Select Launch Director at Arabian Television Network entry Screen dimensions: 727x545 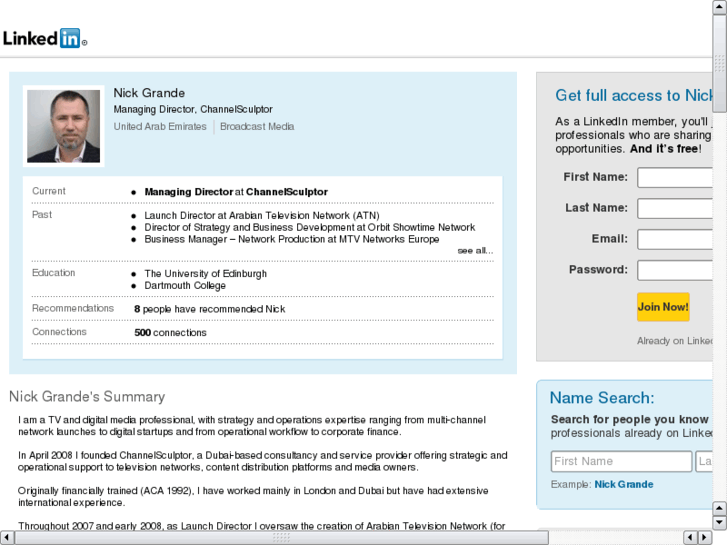click(x=261, y=215)
